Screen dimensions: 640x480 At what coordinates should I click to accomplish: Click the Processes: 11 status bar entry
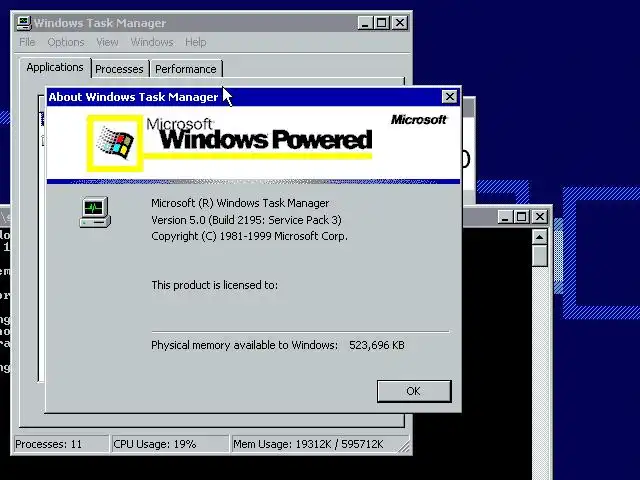(61, 444)
